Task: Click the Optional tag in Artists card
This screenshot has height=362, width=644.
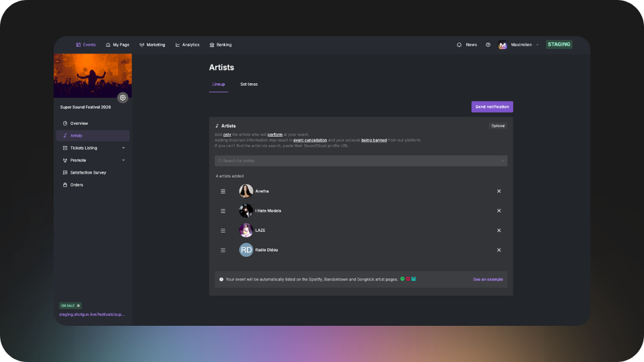Action: 498,126
